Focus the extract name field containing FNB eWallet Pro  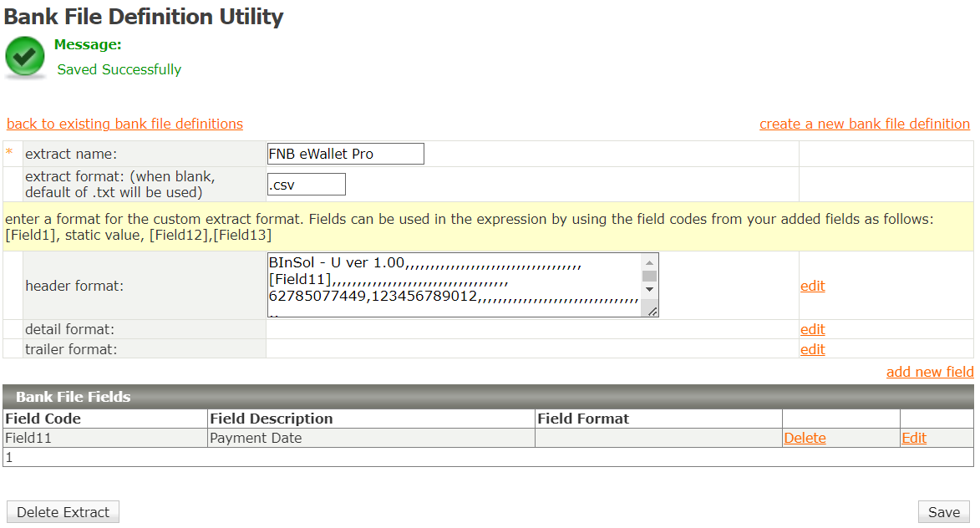[345, 154]
